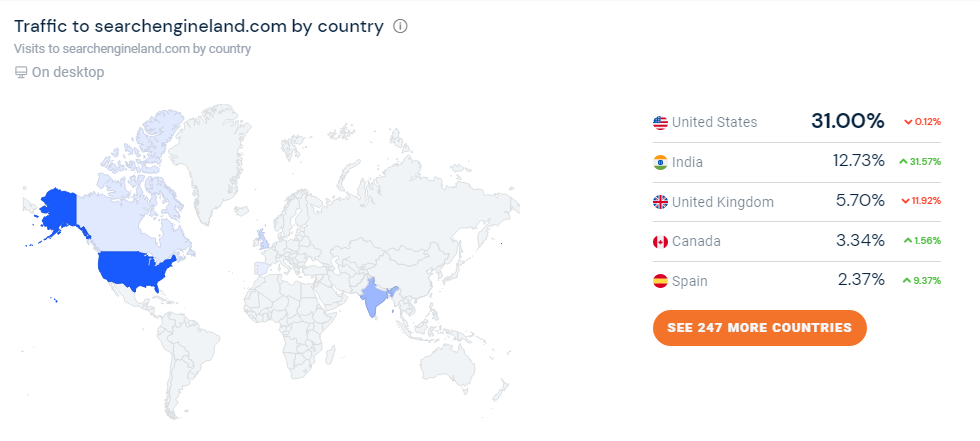Select the United States row label
The height and width of the screenshot is (441, 980).
pyautogui.click(x=714, y=122)
